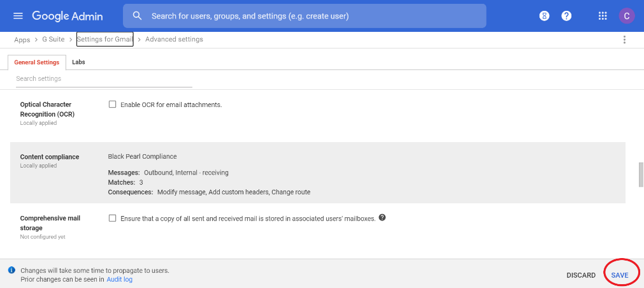The image size is (644, 288).
Task: Switch to the Labs tab
Action: [x=78, y=62]
